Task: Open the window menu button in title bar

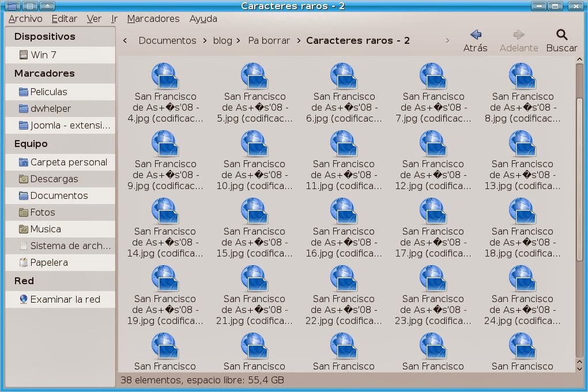Action: 12,6
